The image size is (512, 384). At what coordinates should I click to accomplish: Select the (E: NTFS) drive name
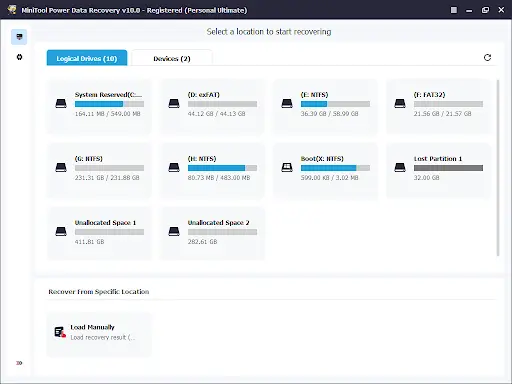coord(314,95)
